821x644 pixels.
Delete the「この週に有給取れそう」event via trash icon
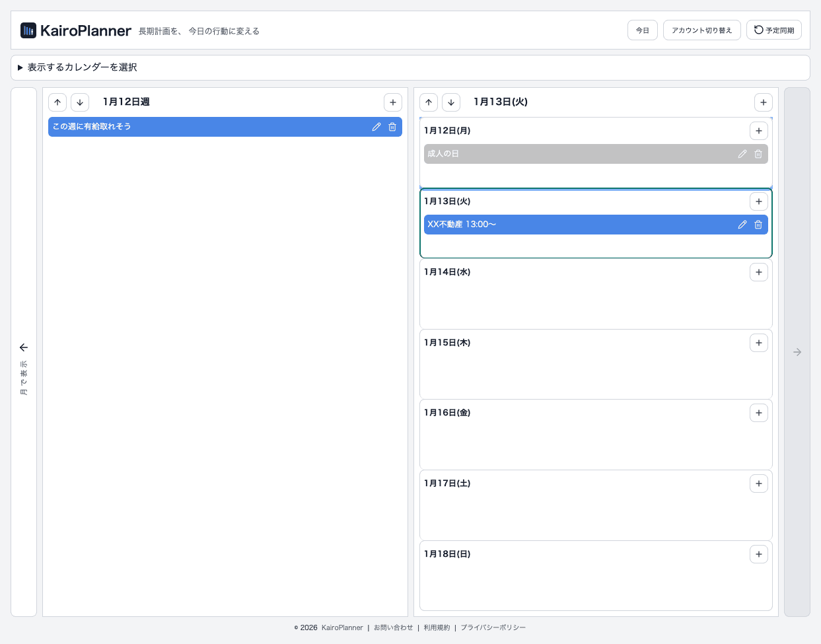(392, 126)
